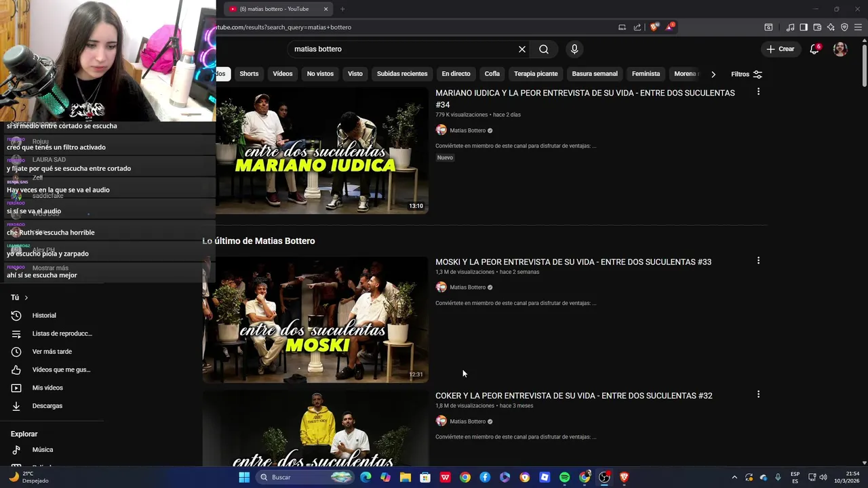The width and height of the screenshot is (868, 488).
Task: Click the share page icon in the address bar
Action: point(637,27)
